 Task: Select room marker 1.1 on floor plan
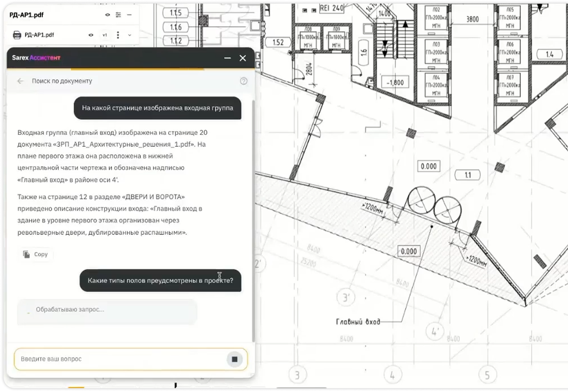point(468,175)
